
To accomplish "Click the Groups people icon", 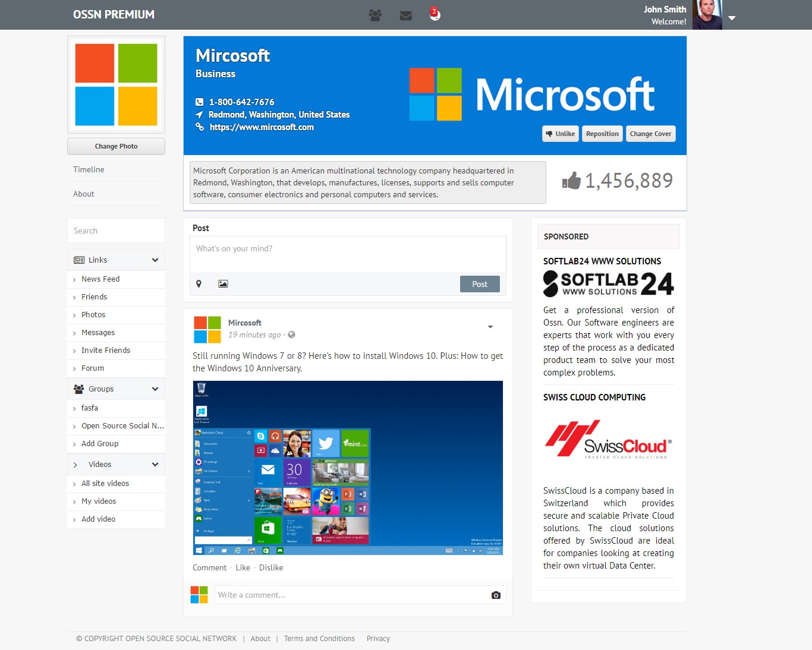I will pyautogui.click(x=78, y=389).
